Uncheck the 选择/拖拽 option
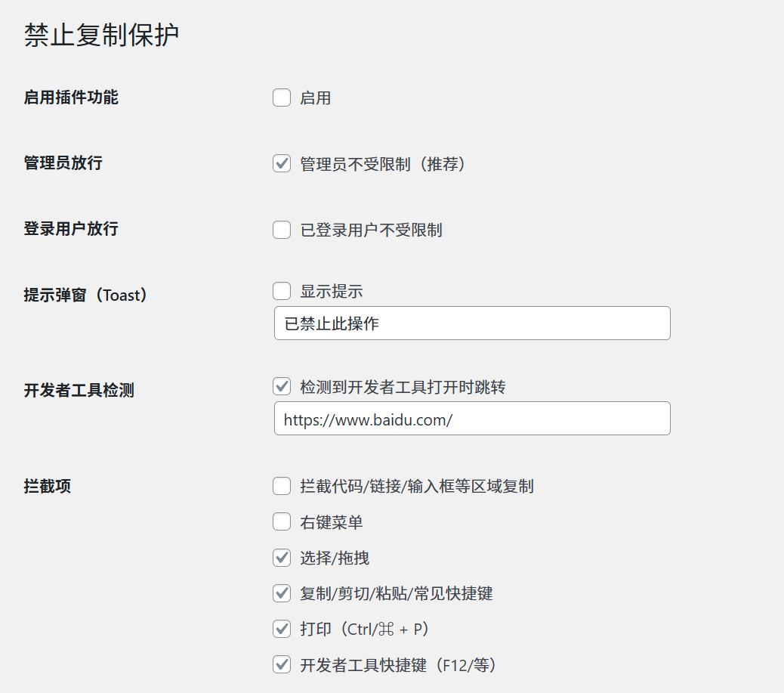The width and height of the screenshot is (784, 693). pyautogui.click(x=281, y=558)
